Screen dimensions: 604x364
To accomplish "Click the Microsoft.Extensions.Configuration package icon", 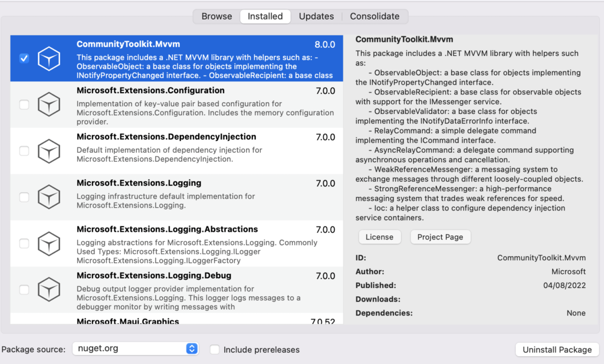I will click(x=49, y=104).
